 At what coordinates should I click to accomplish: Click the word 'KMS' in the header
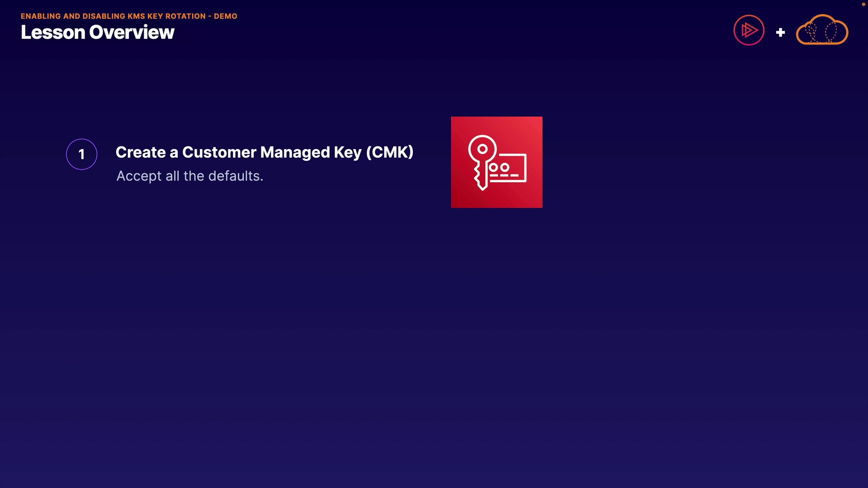pos(136,16)
